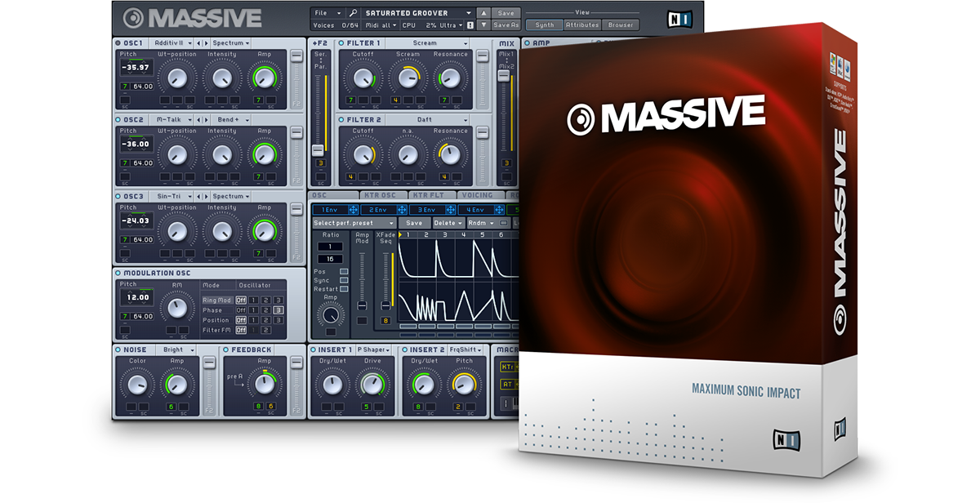The image size is (980, 503).
Task: Enable the Sync checkbox in performer
Action: tap(343, 280)
